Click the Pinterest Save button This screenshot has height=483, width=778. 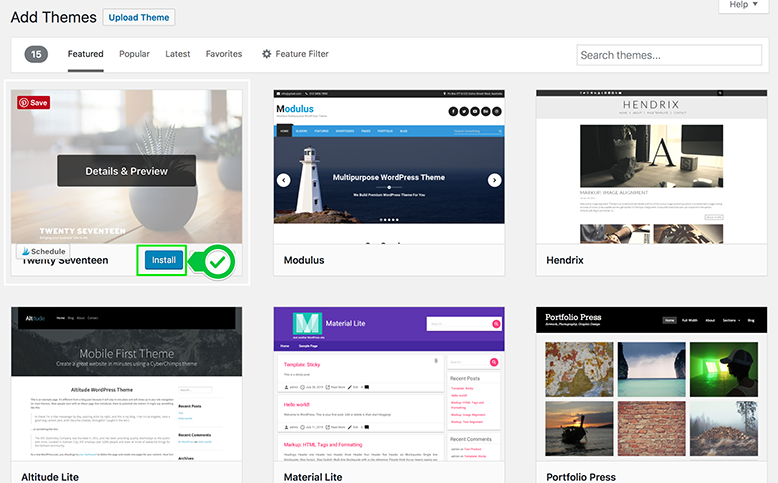tap(33, 103)
